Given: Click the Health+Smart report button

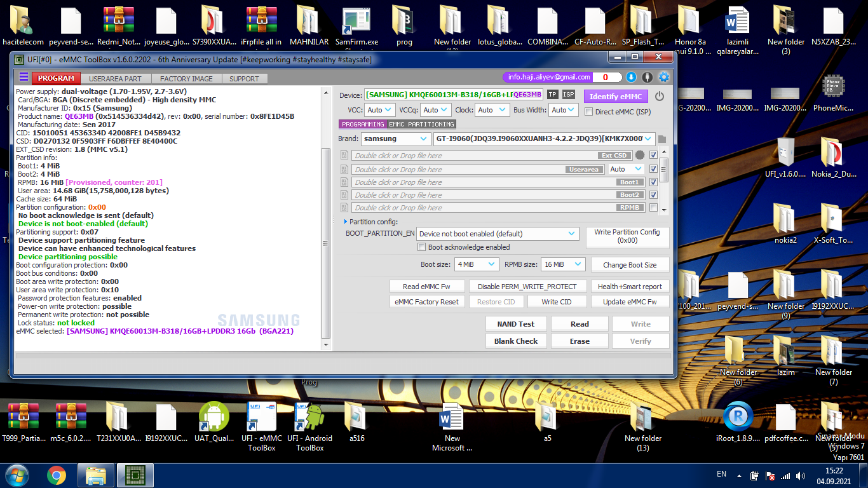Looking at the screenshot, I should 630,287.
